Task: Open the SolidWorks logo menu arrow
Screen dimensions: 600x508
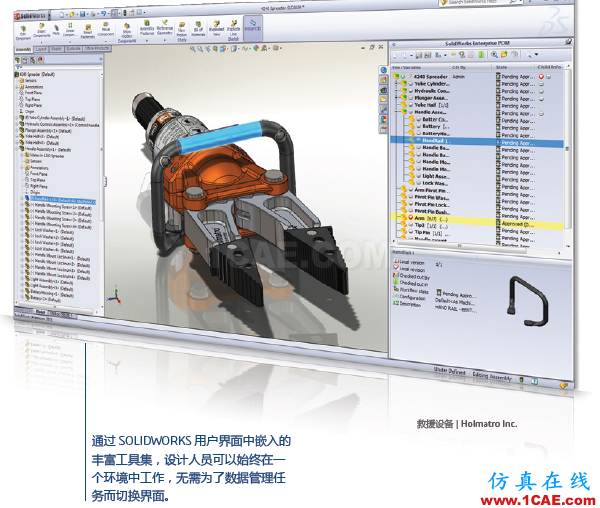Action: (50, 16)
